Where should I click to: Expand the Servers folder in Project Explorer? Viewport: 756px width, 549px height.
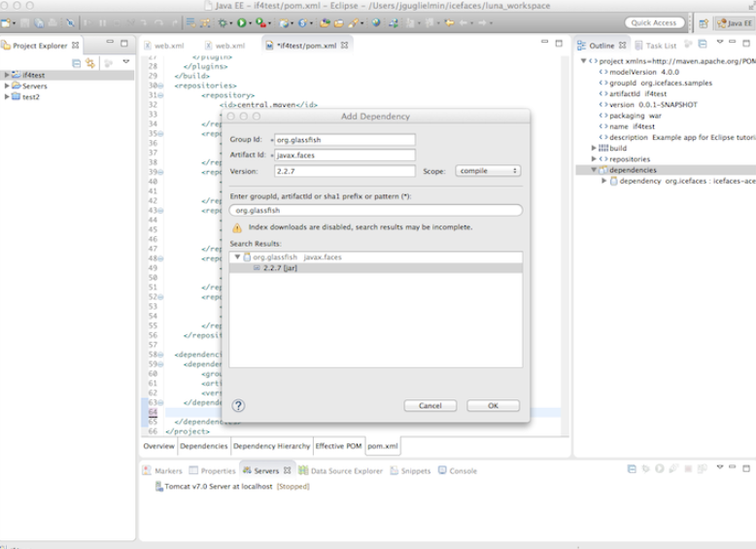pyautogui.click(x=8, y=86)
